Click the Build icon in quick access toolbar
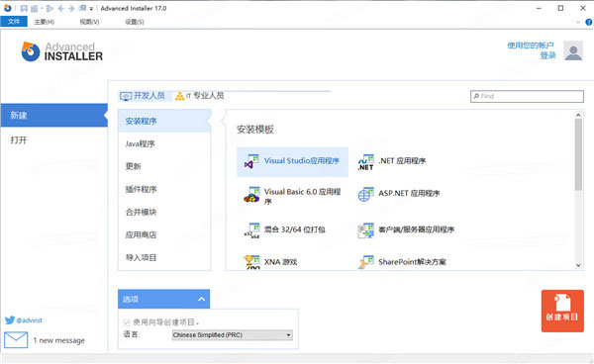Viewport: 594px width, 364px height. pyautogui.click(x=35, y=8)
